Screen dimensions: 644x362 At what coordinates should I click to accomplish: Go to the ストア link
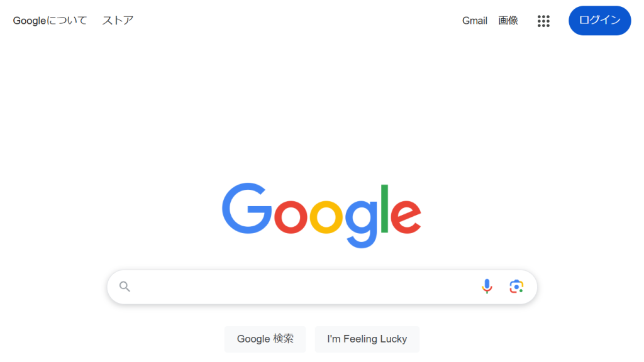[x=118, y=21]
